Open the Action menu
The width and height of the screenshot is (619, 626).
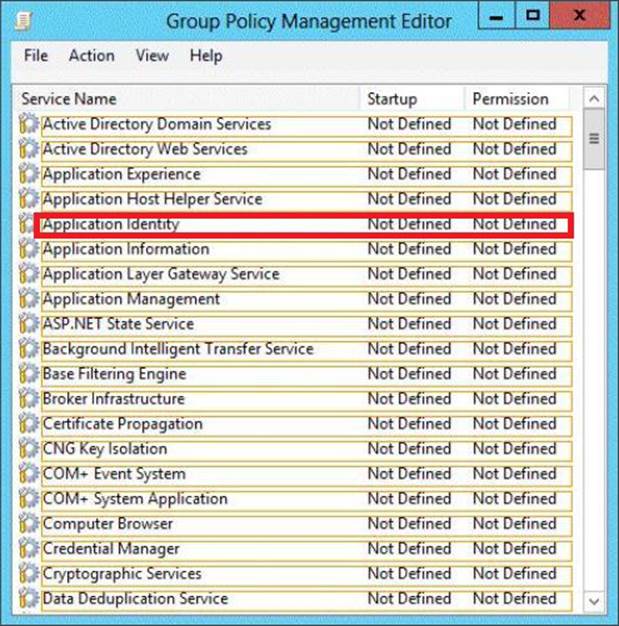pyautogui.click(x=91, y=56)
